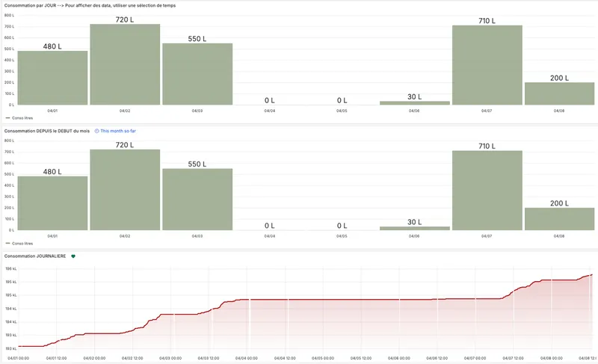Click the 04/06 axis label in par JOUR panel
Image resolution: width=598 pixels, height=364 pixels.
pyautogui.click(x=414, y=111)
